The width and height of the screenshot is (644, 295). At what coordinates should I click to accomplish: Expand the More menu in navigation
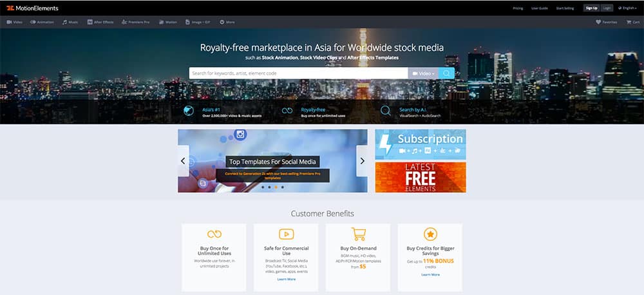[x=227, y=22]
